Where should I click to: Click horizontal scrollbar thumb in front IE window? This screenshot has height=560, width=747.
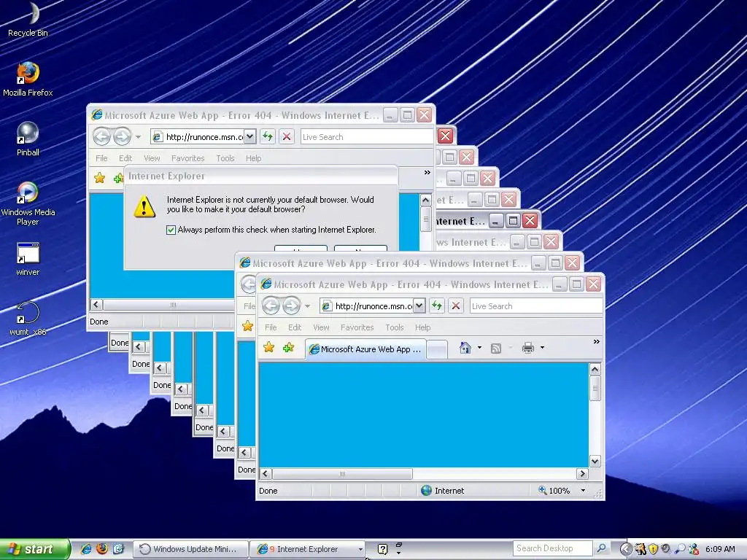(342, 474)
